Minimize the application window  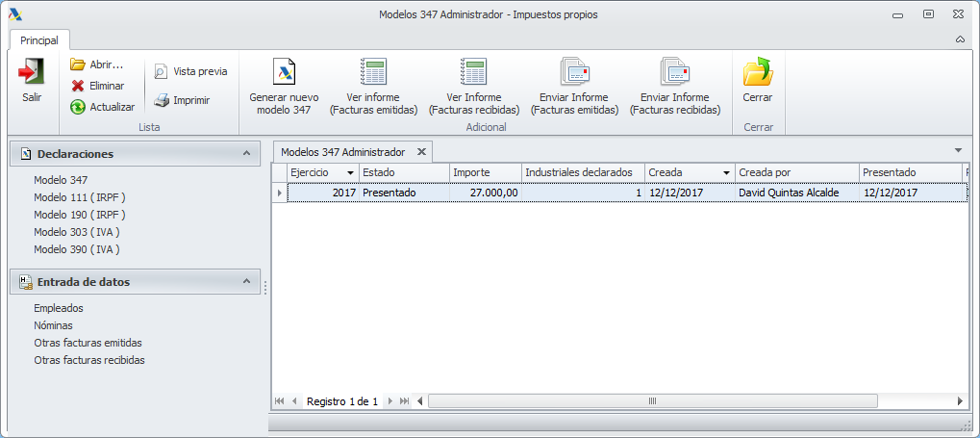898,14
